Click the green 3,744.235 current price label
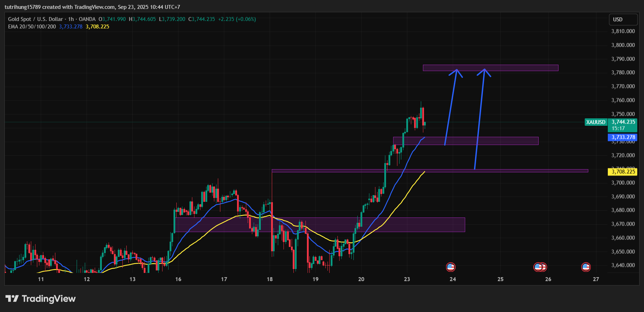Screen dimensions: 644x312 623,122
